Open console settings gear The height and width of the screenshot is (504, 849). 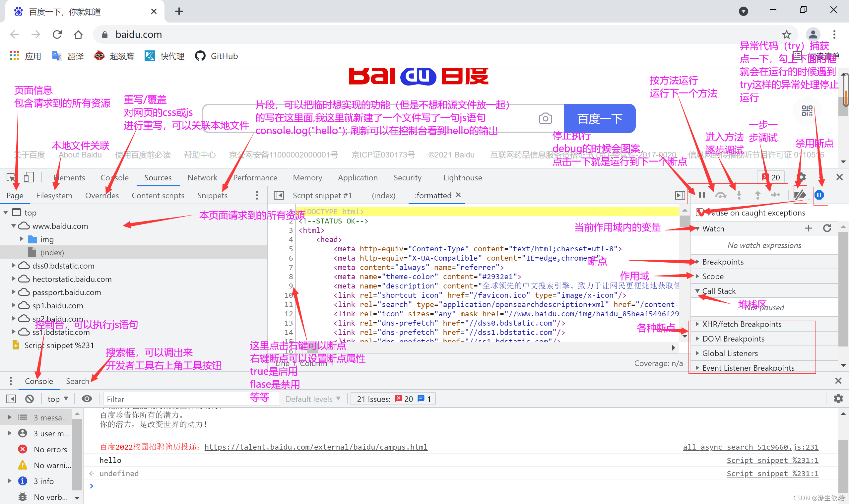point(838,399)
